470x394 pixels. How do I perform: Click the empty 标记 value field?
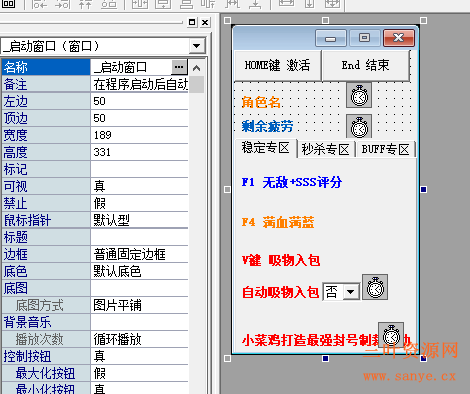pos(139,169)
